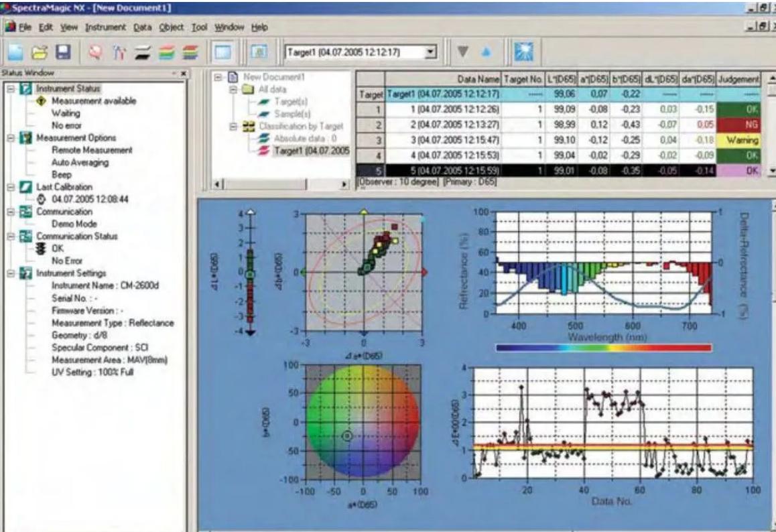This screenshot has width=776, height=532.
Task: Collapse the Measurement Options tree node
Action: pos(11,138)
